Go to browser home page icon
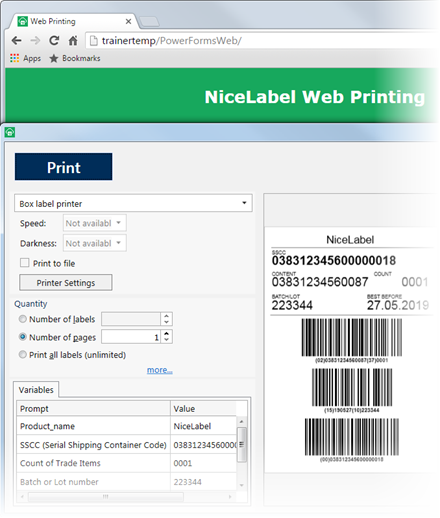 (73, 41)
